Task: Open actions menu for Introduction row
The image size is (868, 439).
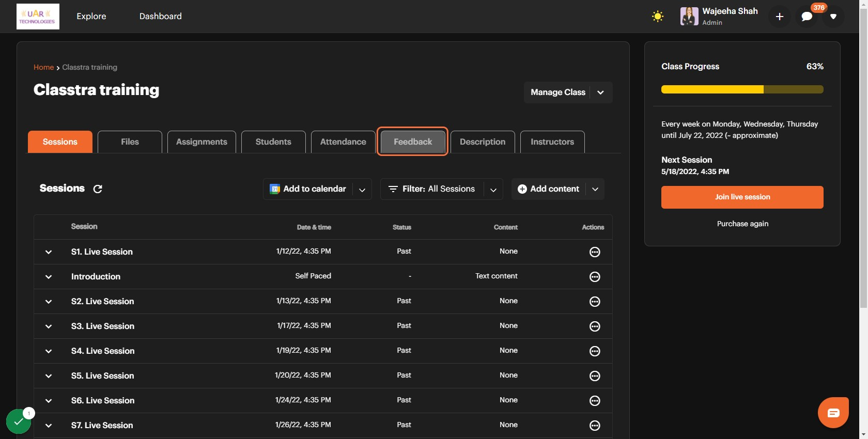Action: 595,277
